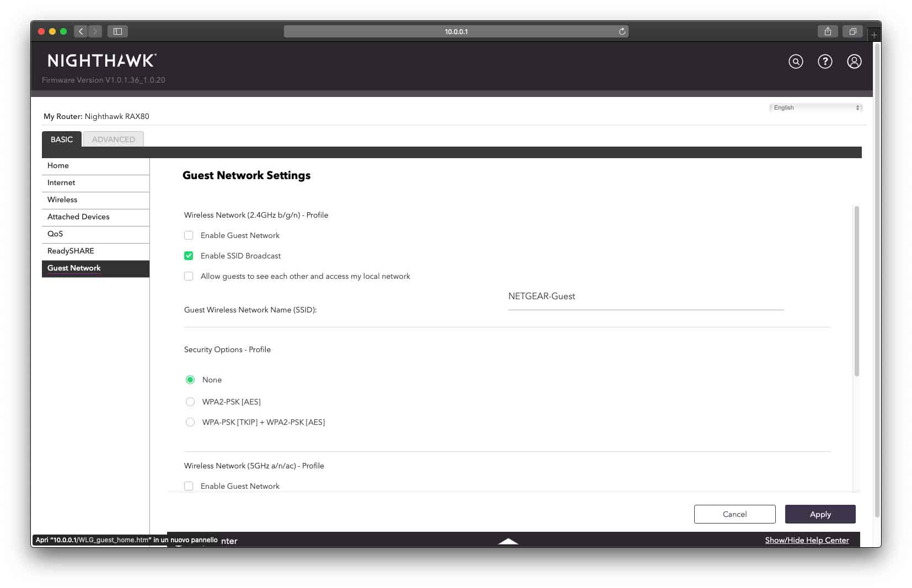Reload the page with the refresh icon
Viewport: 912px width, 588px height.
pos(622,31)
